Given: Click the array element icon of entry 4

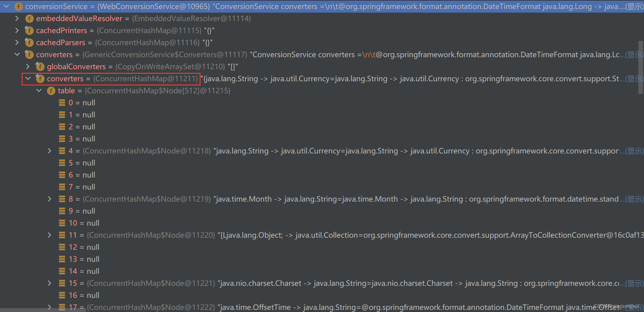Looking at the screenshot, I should click(x=62, y=151).
